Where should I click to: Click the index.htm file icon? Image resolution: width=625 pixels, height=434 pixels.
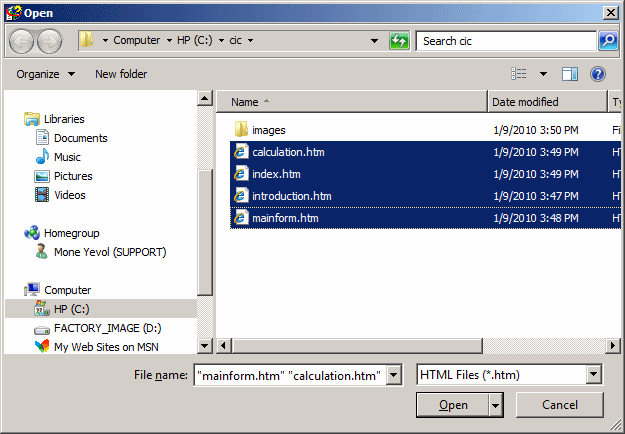[241, 174]
